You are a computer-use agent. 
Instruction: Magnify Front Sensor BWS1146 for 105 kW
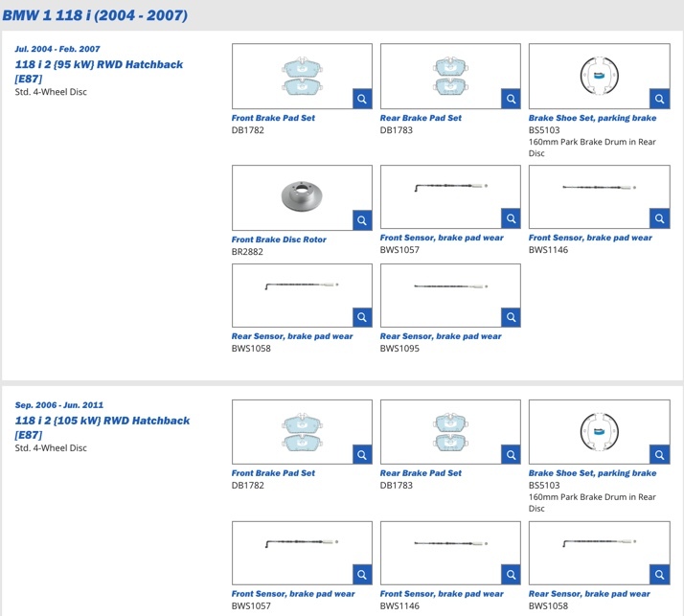click(511, 575)
